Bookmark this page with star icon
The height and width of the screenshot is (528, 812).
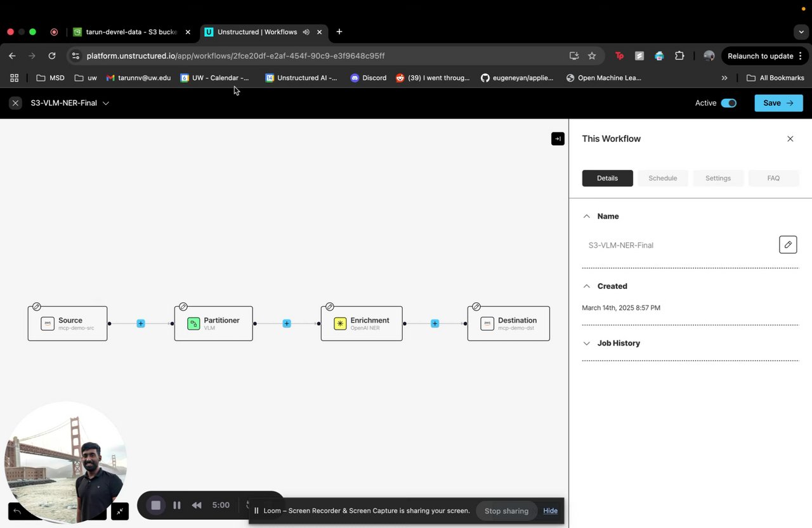point(592,56)
